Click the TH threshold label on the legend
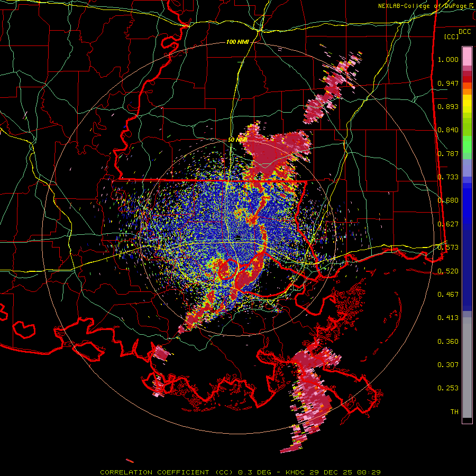 454,412
